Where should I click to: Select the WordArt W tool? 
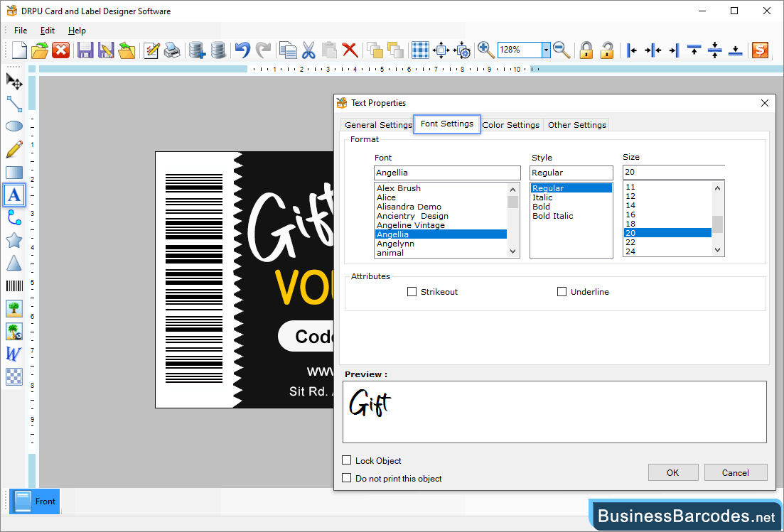point(14,354)
